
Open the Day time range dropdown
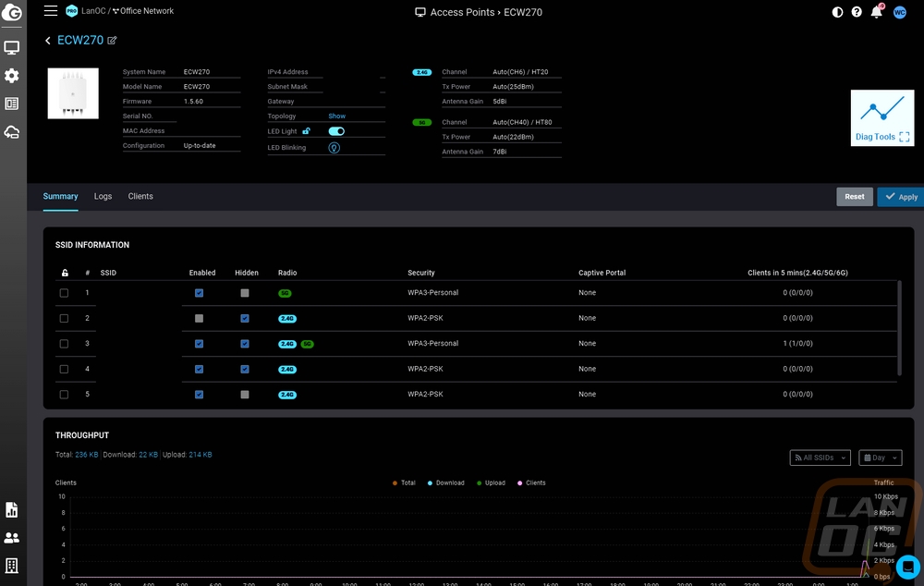pos(880,458)
